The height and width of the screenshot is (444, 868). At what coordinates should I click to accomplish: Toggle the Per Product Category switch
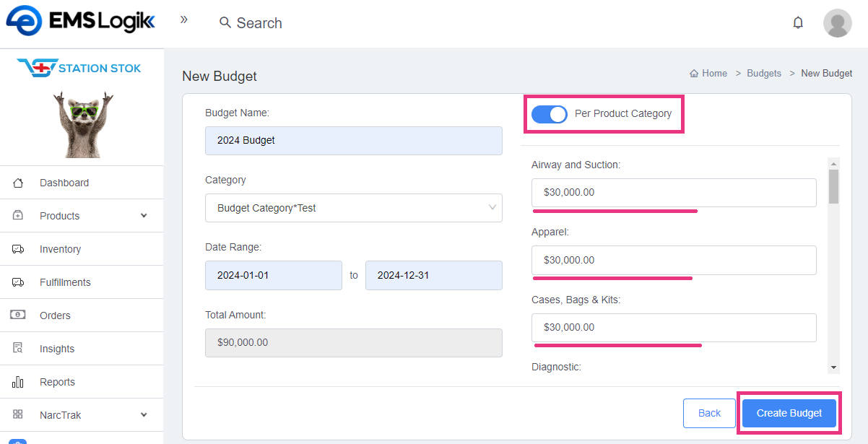(550, 114)
